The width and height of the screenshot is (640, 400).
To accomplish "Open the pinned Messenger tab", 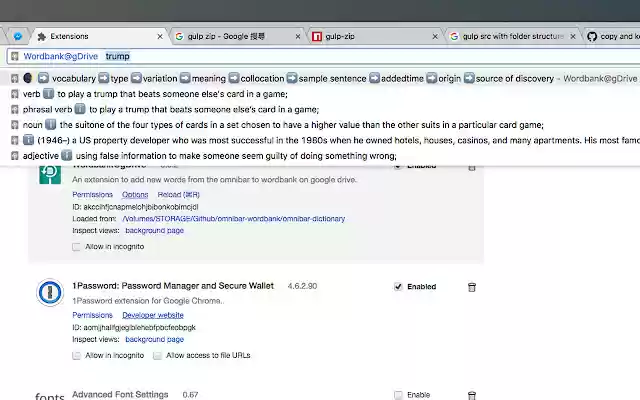I will 18,36.
